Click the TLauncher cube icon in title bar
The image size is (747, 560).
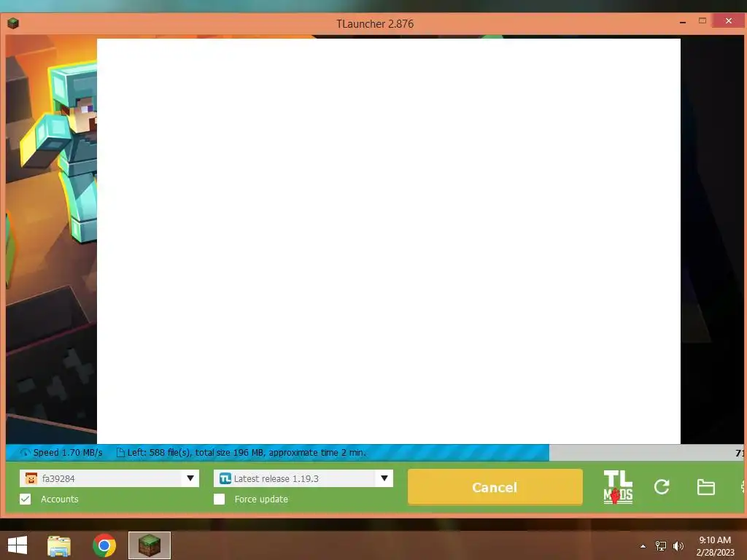click(13, 23)
